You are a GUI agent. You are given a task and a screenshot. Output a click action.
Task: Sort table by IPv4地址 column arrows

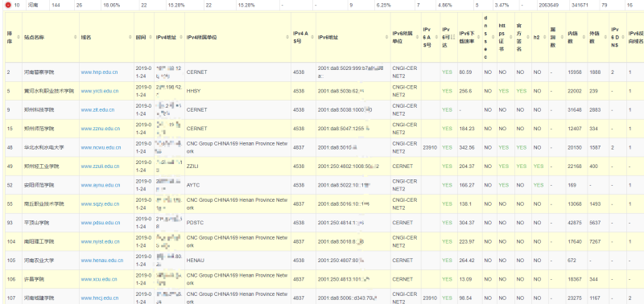tap(181, 37)
